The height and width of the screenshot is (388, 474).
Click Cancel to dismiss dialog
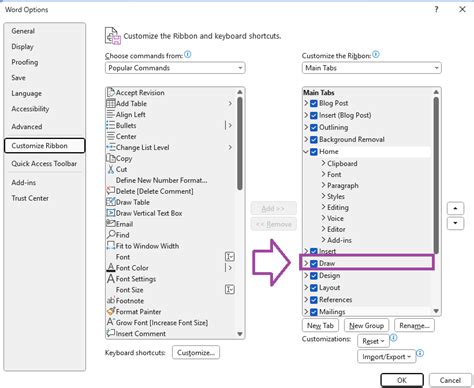click(x=450, y=380)
